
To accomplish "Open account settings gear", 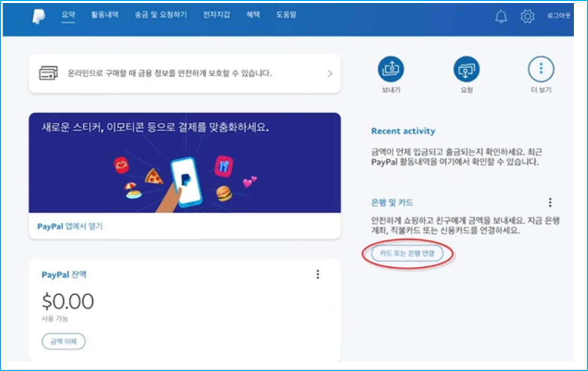I will point(527,16).
